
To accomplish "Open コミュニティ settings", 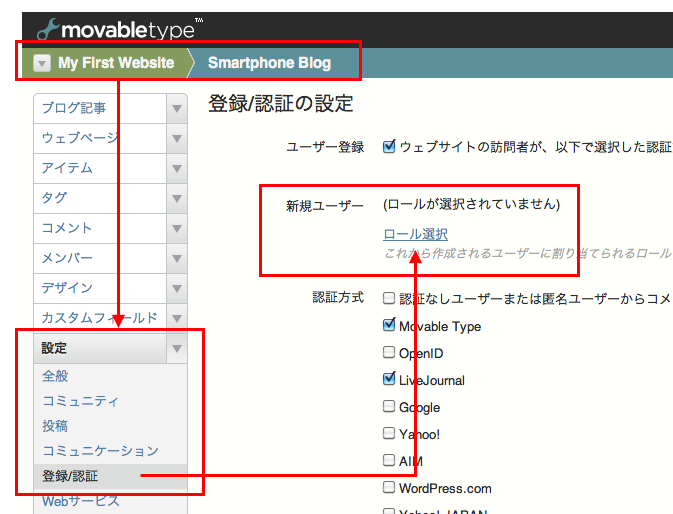I will [x=80, y=401].
